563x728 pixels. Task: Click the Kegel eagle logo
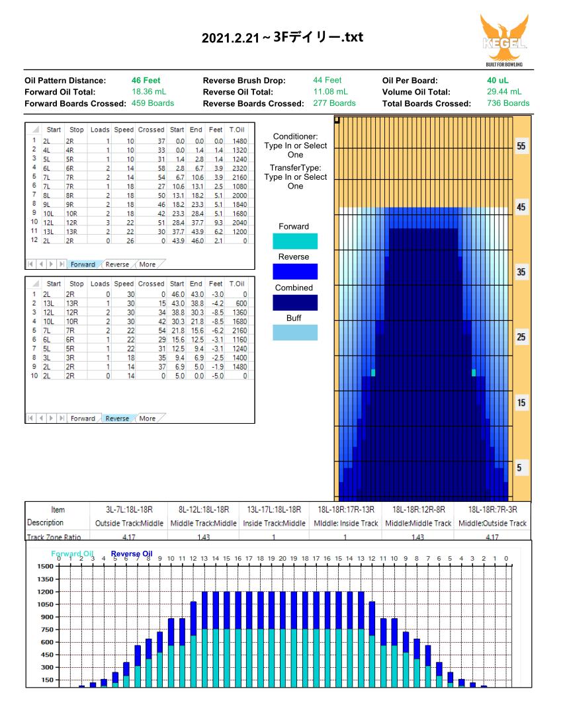[x=504, y=40]
